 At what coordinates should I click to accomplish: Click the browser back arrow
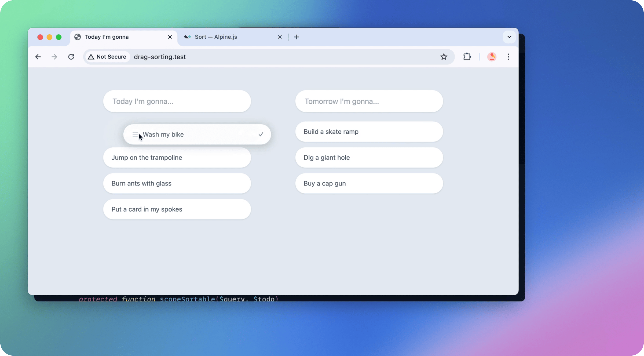(x=38, y=57)
